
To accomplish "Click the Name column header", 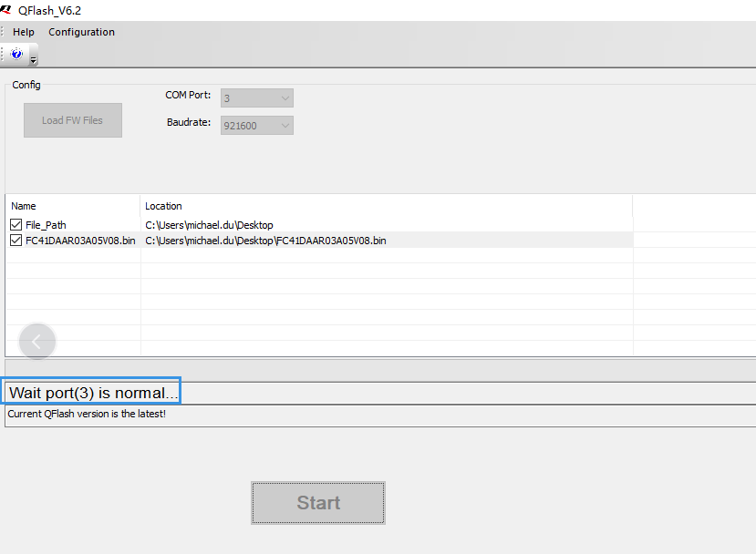I will 71,205.
